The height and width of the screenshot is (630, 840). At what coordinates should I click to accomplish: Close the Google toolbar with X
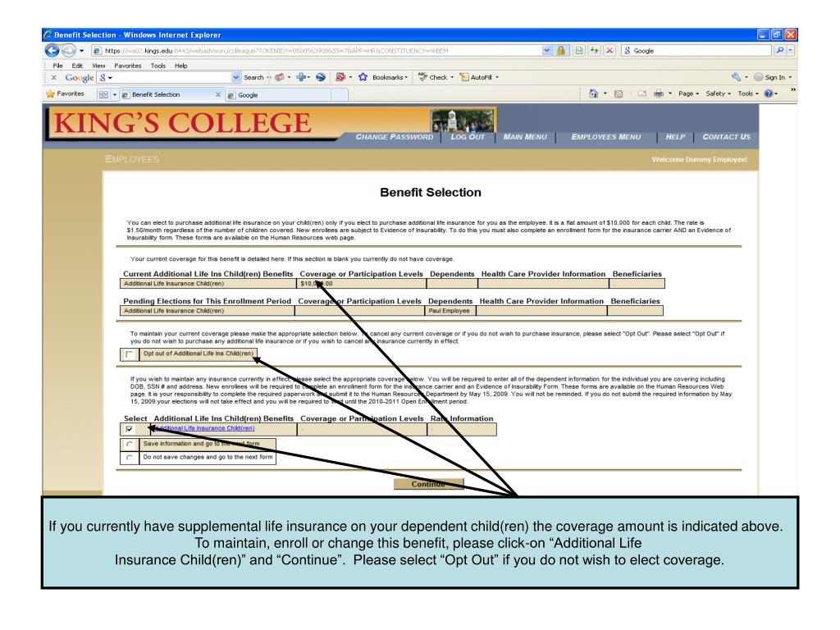(53, 78)
